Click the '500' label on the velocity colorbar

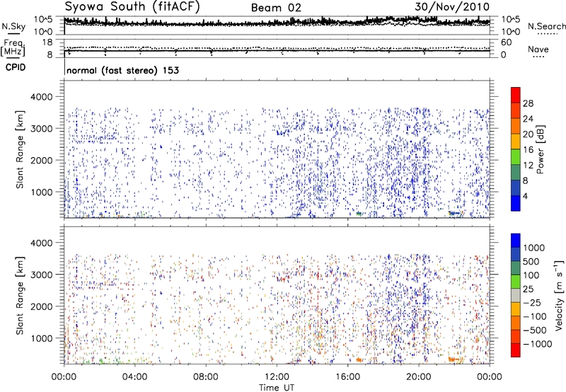tap(531, 261)
